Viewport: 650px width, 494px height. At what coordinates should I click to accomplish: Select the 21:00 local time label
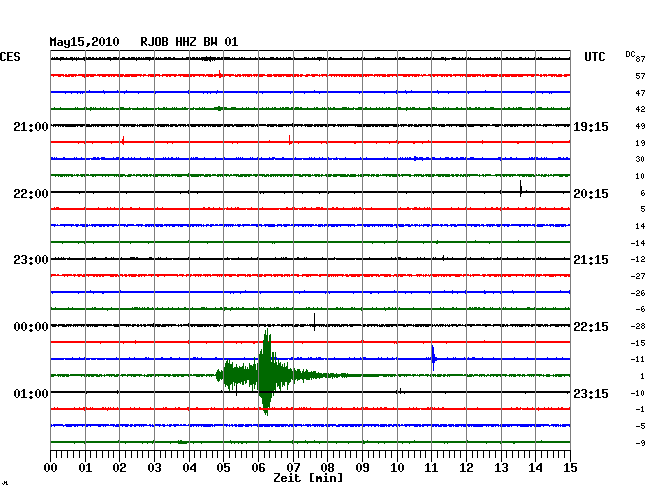tap(31, 126)
